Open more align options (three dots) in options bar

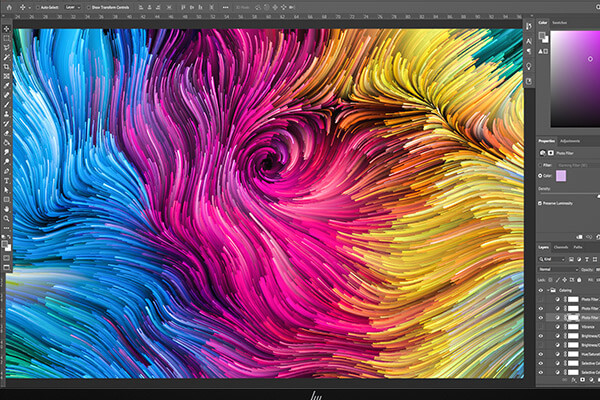pos(225,7)
